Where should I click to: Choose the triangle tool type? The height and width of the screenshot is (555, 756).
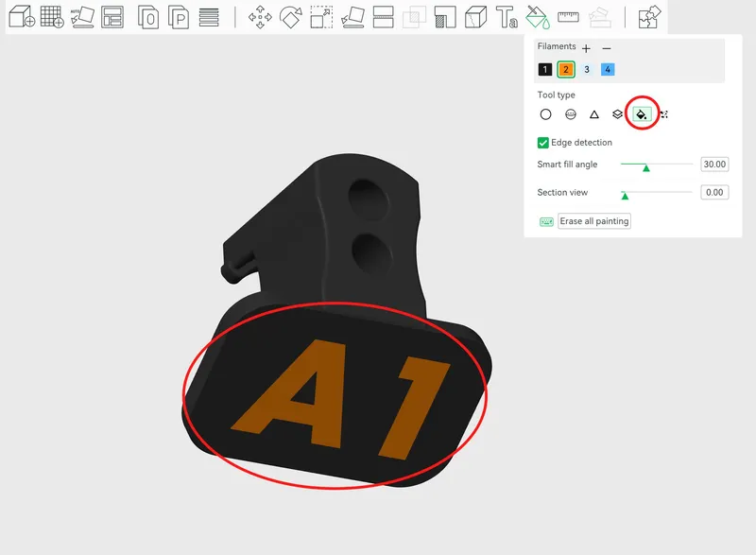click(x=594, y=114)
